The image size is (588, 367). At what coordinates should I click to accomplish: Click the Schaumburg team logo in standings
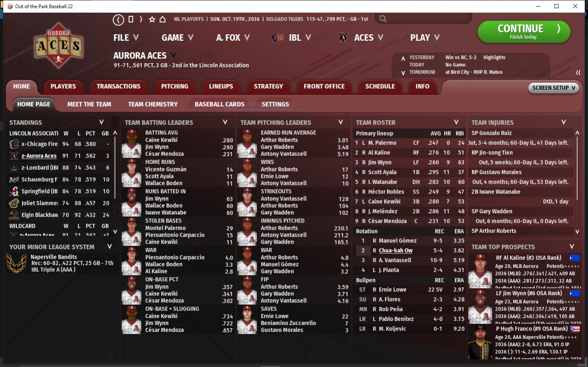(x=14, y=180)
